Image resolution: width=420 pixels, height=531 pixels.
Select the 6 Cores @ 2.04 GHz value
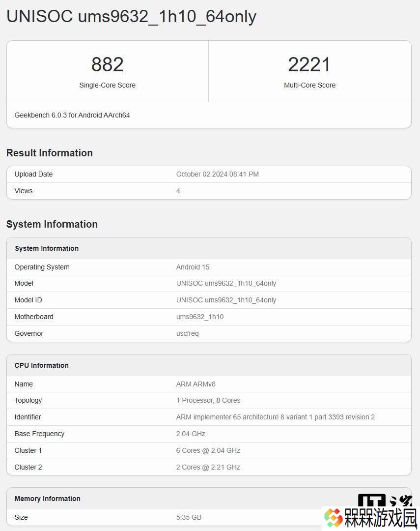(x=208, y=450)
